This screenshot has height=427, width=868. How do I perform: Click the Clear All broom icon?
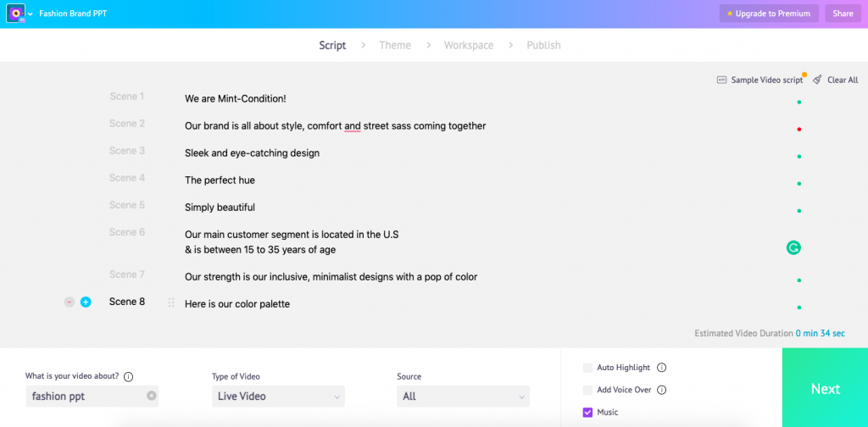[818, 80]
